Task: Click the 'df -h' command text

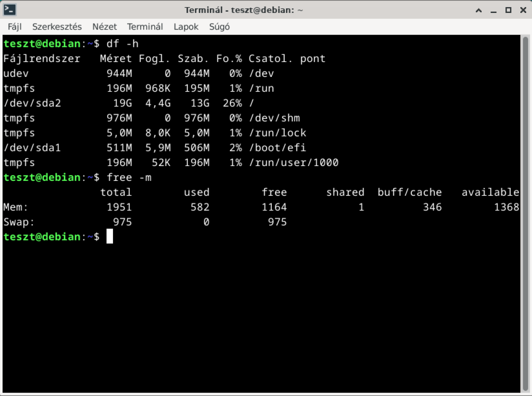Action: [x=123, y=44]
